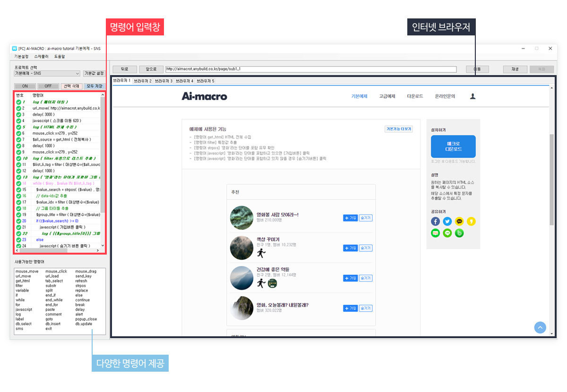Share the page via Facebook icon

click(435, 221)
